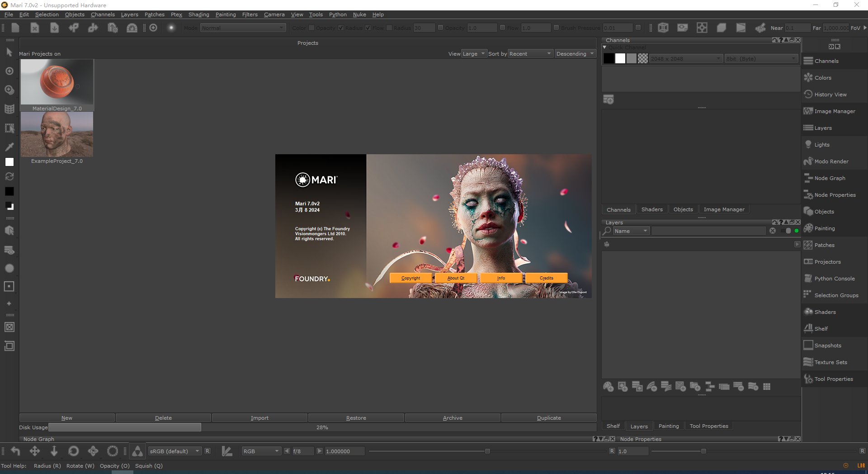Toggle the checked Flow checkbox under Color

click(368, 28)
